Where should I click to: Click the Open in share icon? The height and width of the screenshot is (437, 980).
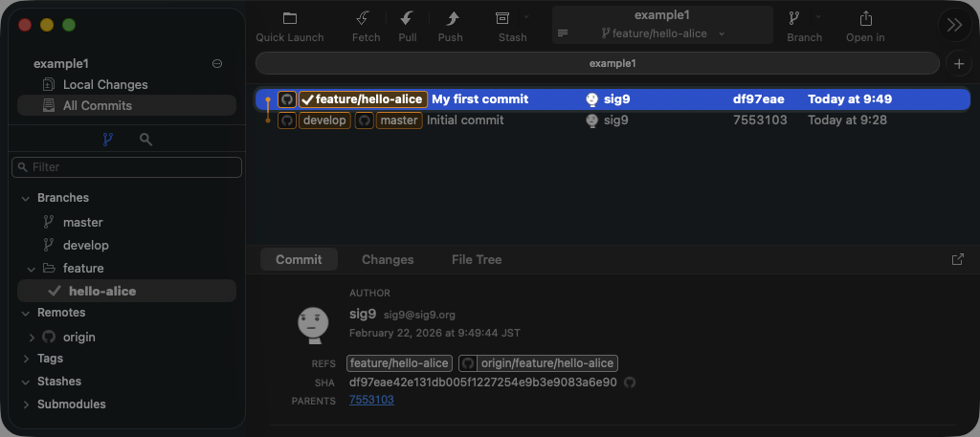(x=865, y=18)
